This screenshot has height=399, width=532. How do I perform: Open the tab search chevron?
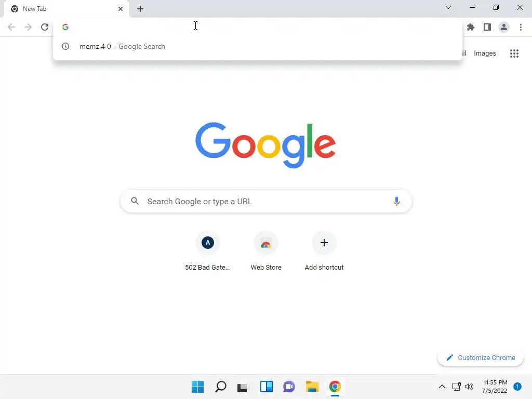point(448,7)
